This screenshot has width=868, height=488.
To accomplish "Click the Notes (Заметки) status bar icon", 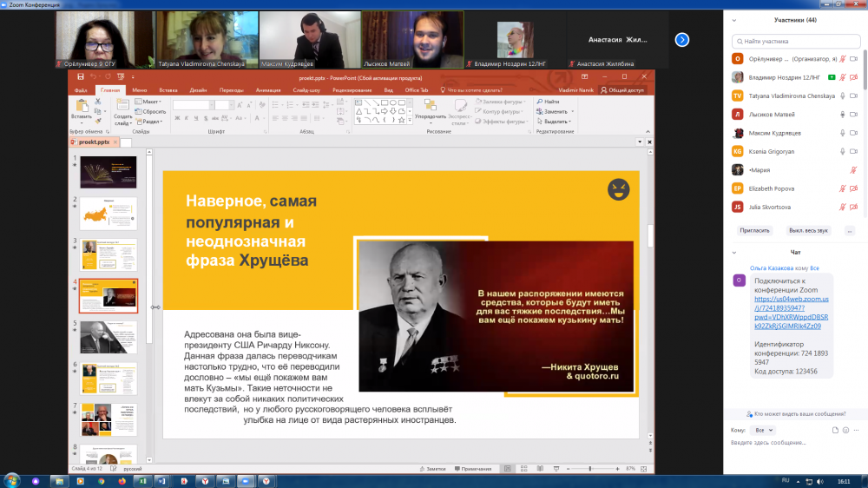I will tap(431, 468).
